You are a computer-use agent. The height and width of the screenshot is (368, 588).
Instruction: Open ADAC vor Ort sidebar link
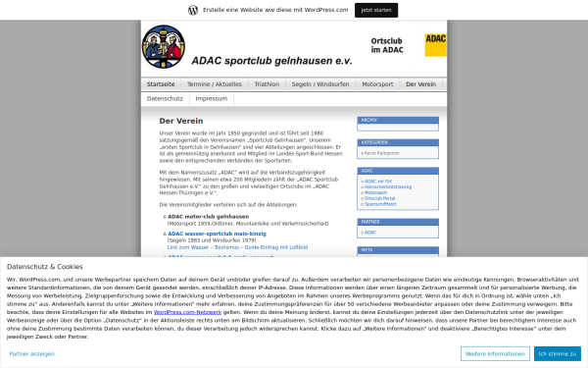point(378,182)
